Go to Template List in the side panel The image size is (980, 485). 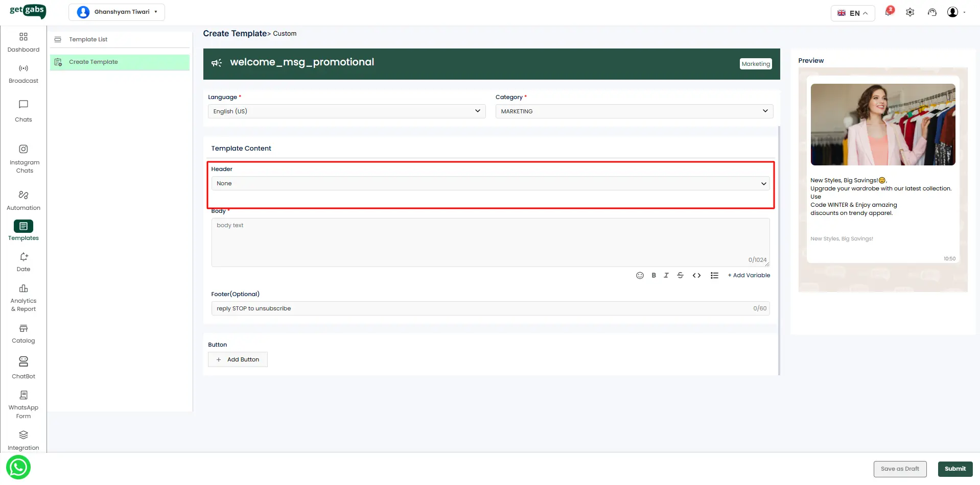coord(88,39)
